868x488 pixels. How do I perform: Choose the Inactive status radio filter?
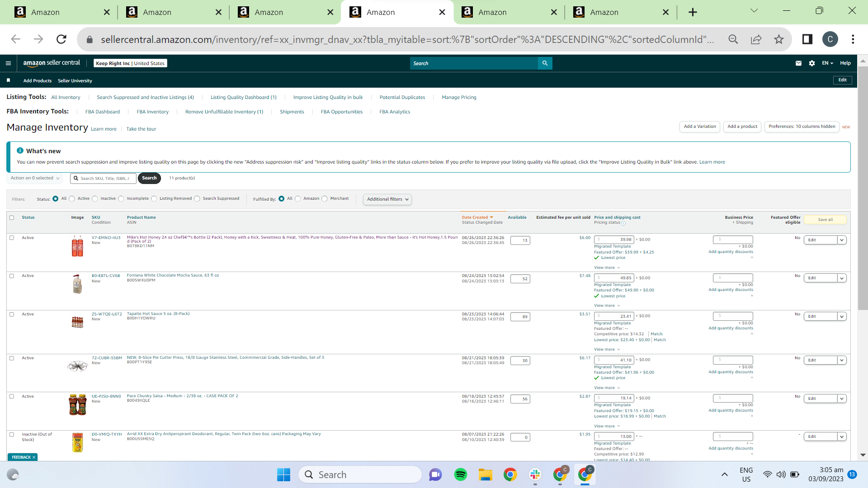[x=95, y=199]
